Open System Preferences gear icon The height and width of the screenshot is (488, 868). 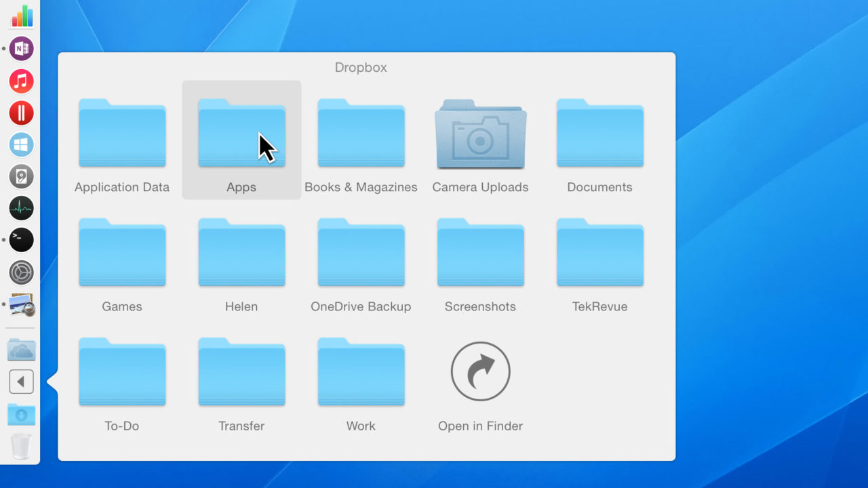tap(22, 272)
